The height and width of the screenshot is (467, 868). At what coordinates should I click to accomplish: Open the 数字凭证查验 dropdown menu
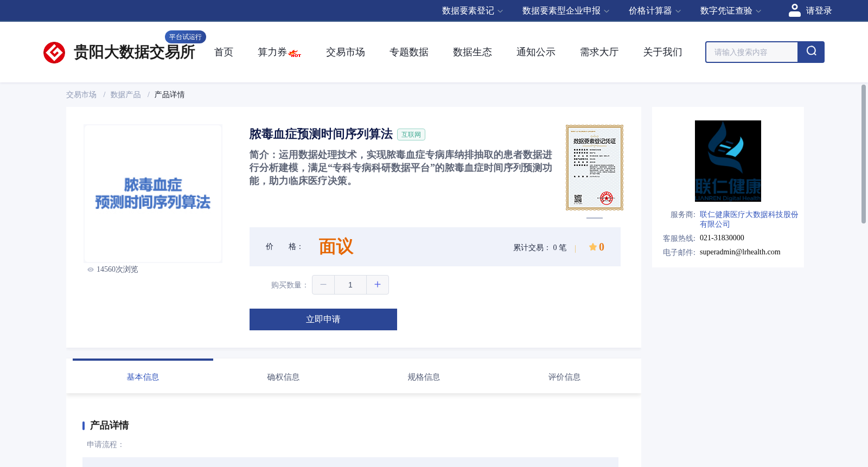pos(731,11)
